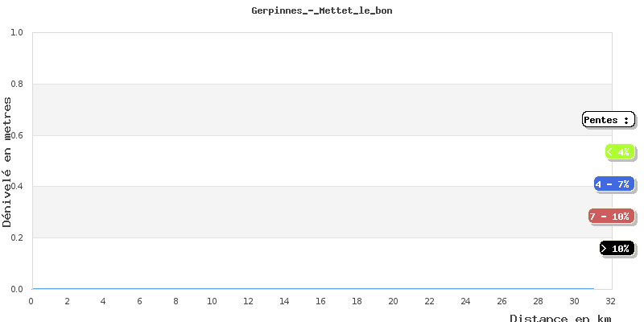This screenshot has height=322, width=644.
Task: Click the chart title "Gerpinnes_-_Mettet_le_bon"
Action: [x=322, y=11]
